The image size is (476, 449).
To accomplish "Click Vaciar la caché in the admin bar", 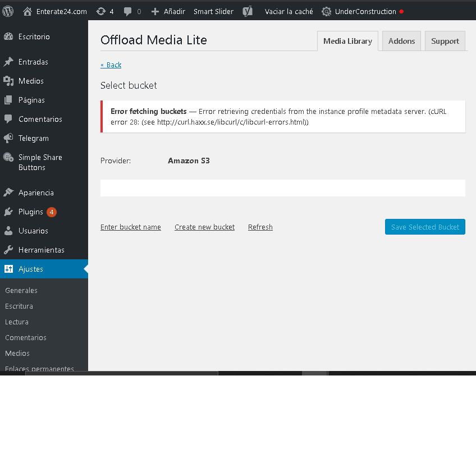I will [x=289, y=12].
